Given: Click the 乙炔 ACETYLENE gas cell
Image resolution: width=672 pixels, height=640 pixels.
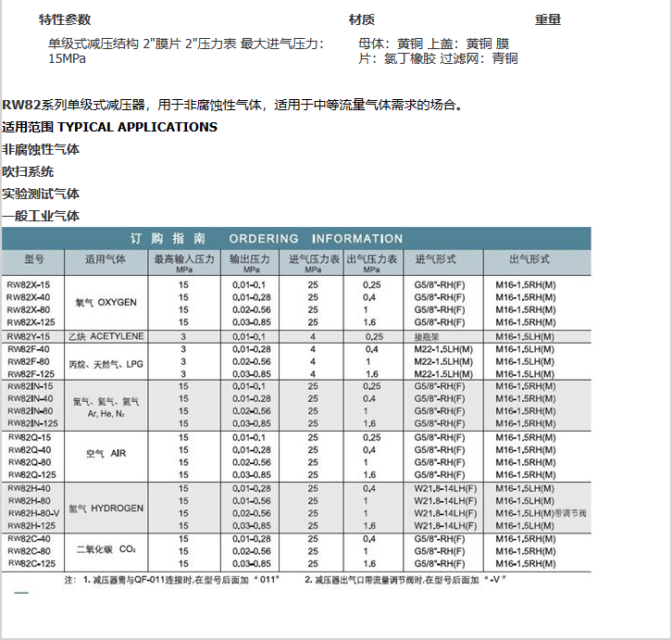Looking at the screenshot, I should tap(106, 336).
